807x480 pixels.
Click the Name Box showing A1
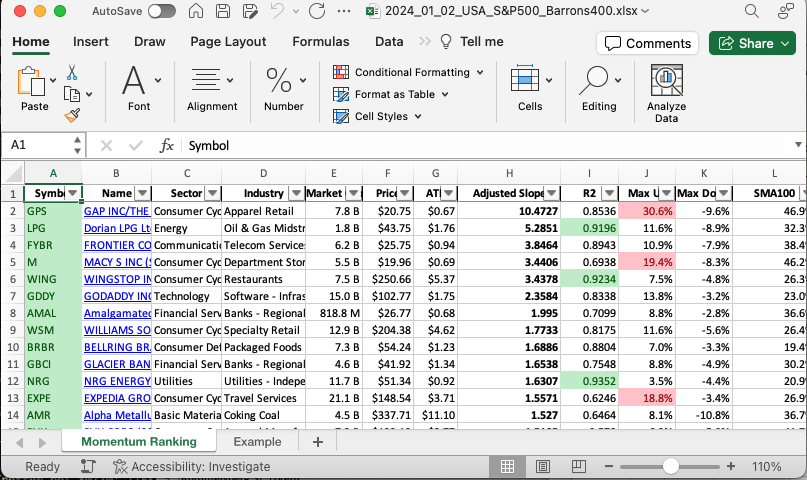pyautogui.click(x=40, y=145)
